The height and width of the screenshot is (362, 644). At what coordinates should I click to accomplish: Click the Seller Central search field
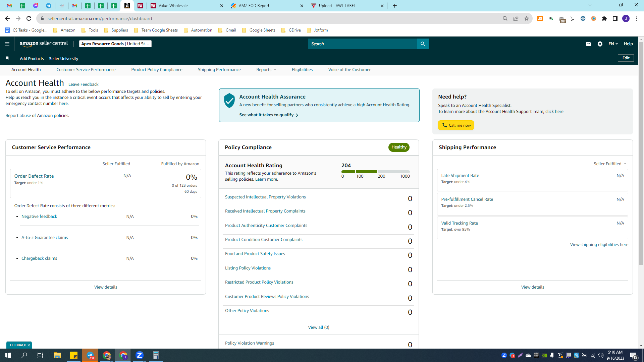pos(363,44)
